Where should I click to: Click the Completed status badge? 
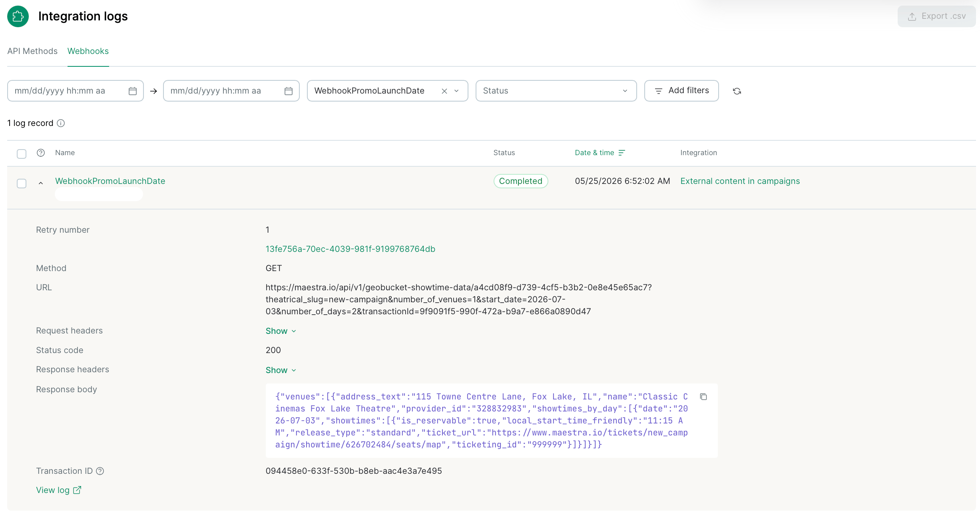520,181
